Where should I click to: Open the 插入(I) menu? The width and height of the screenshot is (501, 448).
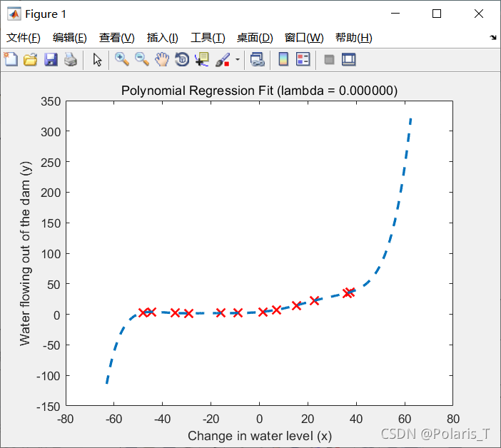click(162, 38)
